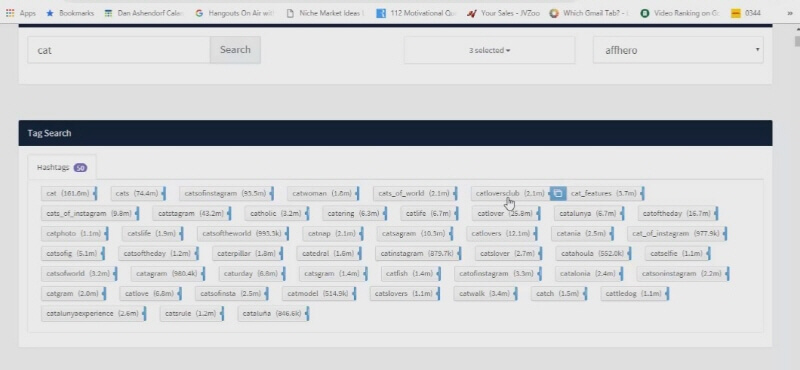Show more bookmarks via overflow chevron

(x=790, y=13)
